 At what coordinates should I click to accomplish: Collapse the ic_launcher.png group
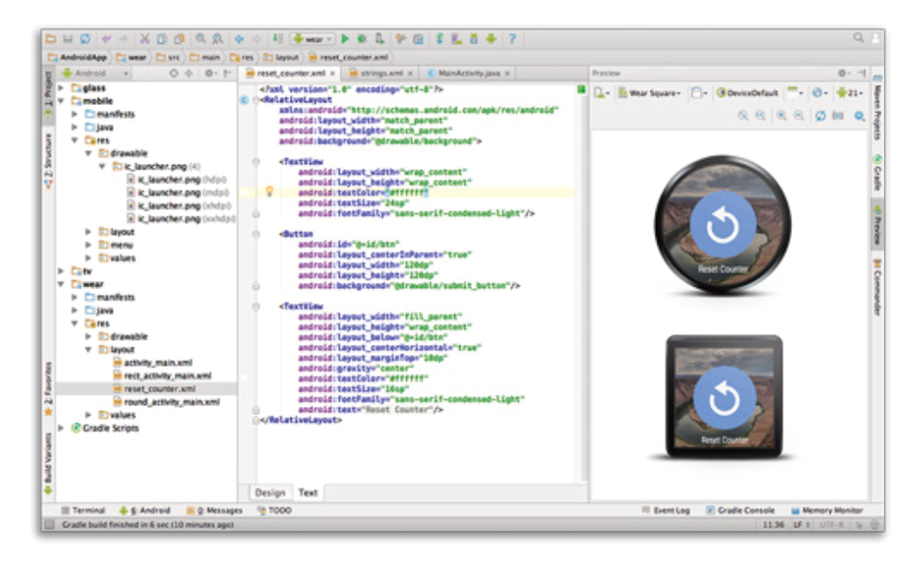(x=102, y=167)
